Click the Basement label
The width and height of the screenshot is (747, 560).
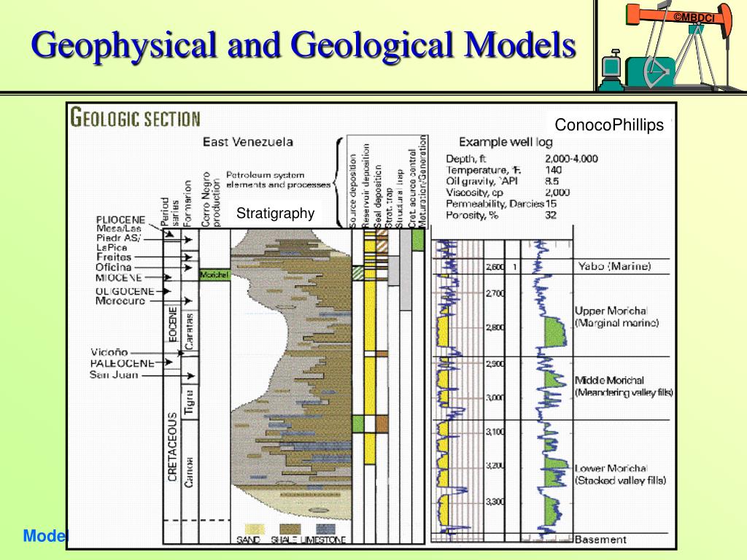(600, 540)
